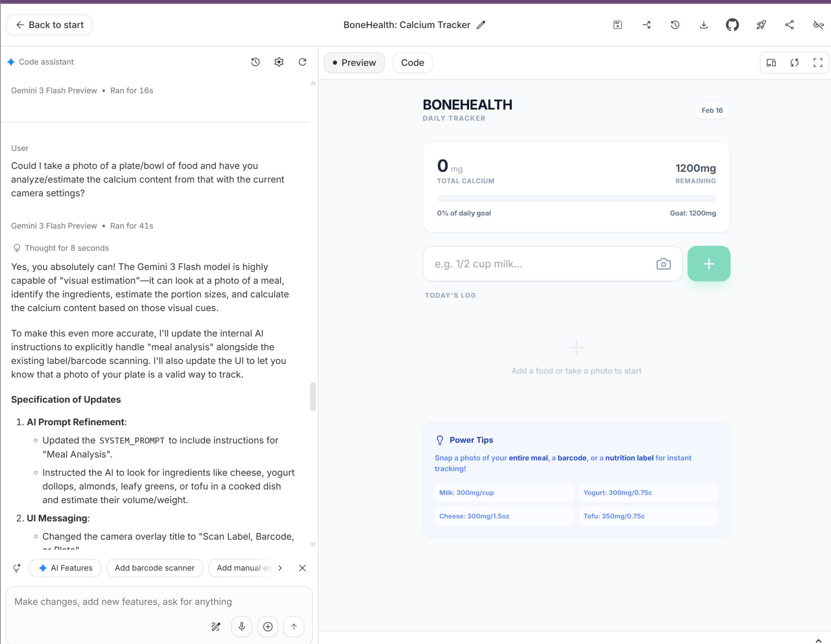Select the Preview tab
The image size is (831, 644).
[x=354, y=62]
